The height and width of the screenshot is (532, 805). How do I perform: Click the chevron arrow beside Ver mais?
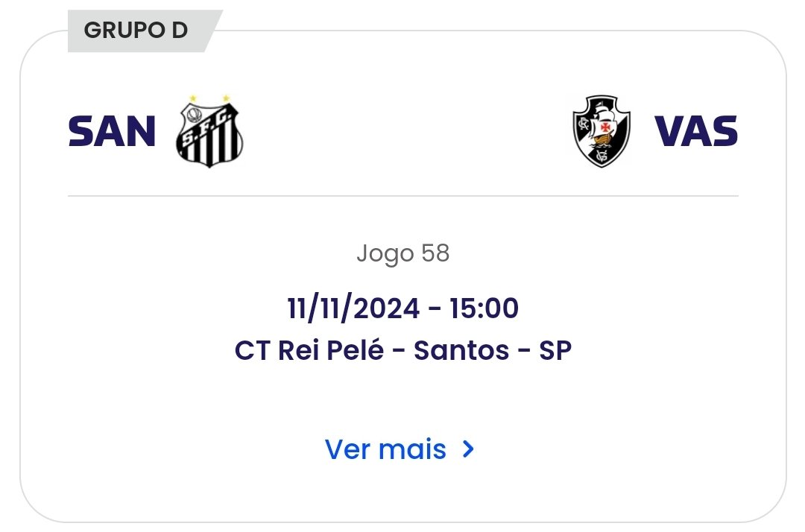[x=468, y=449]
